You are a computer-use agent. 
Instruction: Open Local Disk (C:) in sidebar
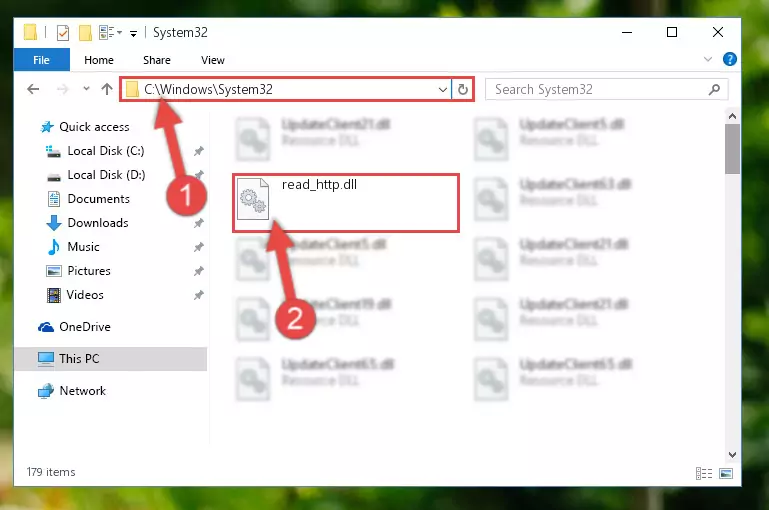(105, 151)
